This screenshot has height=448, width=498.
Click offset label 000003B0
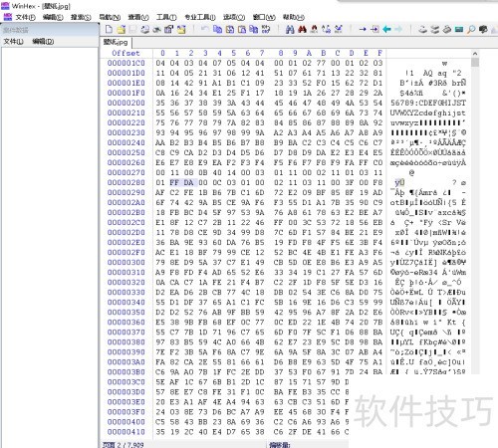click(126, 372)
